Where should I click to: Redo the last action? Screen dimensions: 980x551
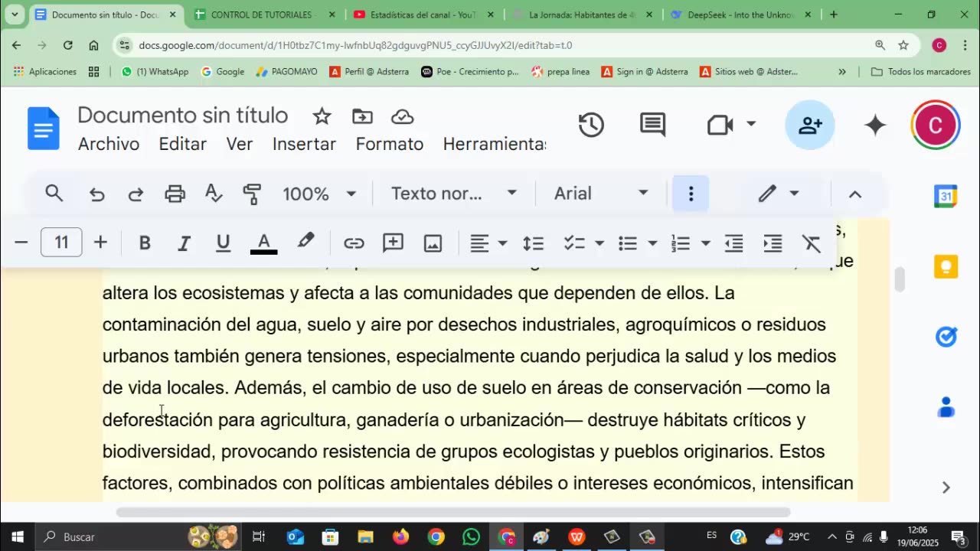tap(136, 194)
